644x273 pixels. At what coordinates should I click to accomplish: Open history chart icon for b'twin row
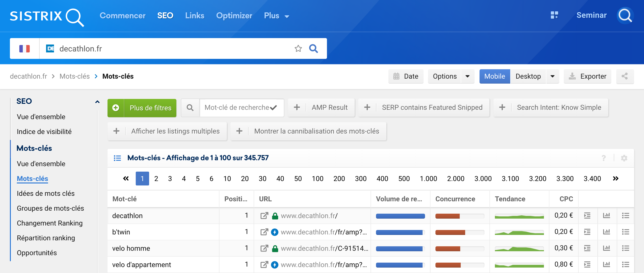point(606,232)
